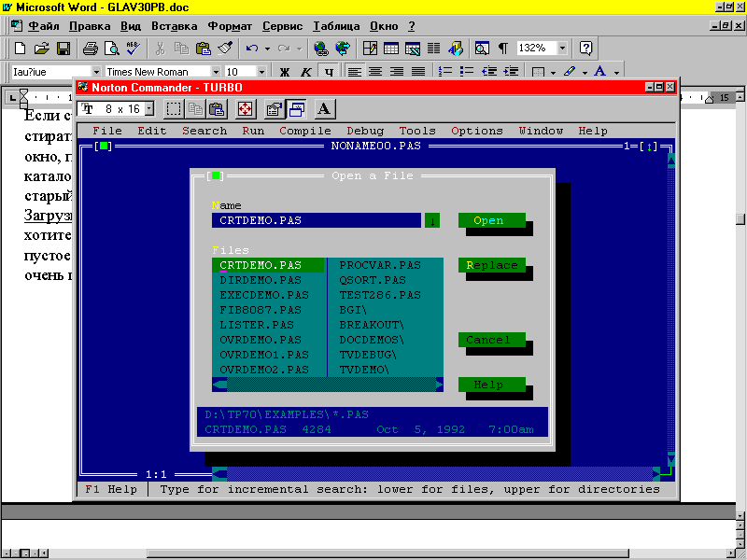Toggle the show paragraph marks ¶ button
Image resolution: width=747 pixels, height=560 pixels.
pyautogui.click(x=503, y=49)
